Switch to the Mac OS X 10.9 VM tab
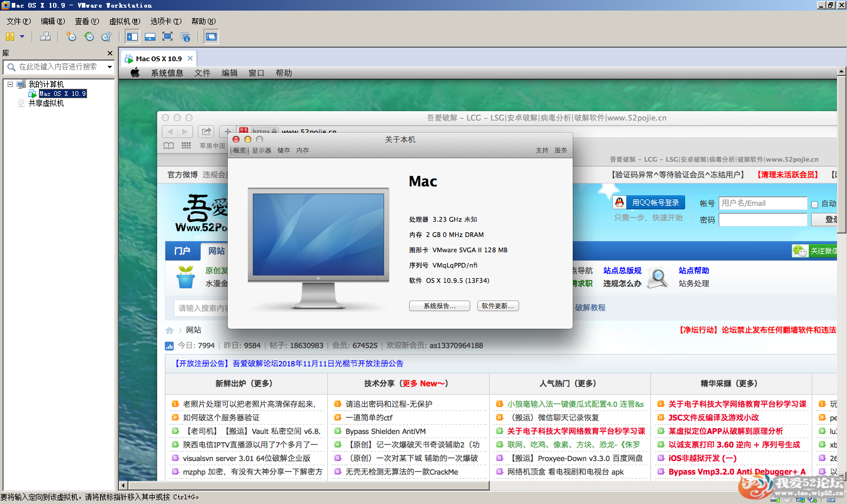This screenshot has width=847, height=504. (158, 59)
